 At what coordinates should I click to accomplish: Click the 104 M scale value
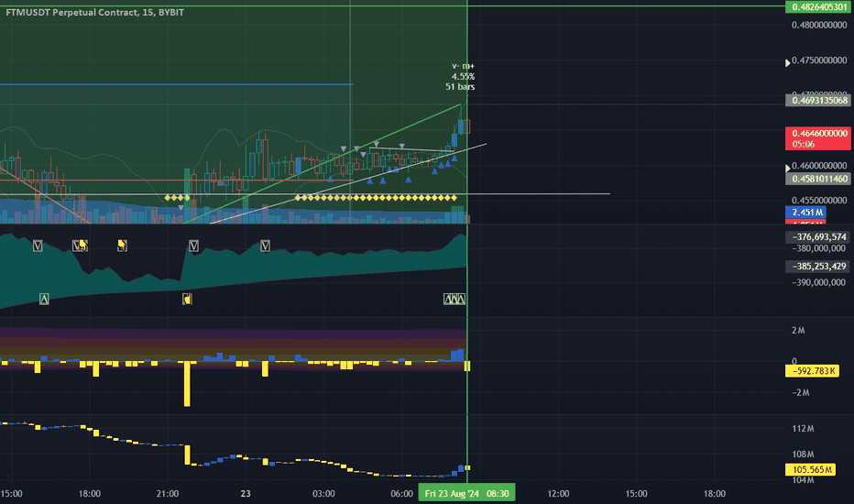click(803, 480)
